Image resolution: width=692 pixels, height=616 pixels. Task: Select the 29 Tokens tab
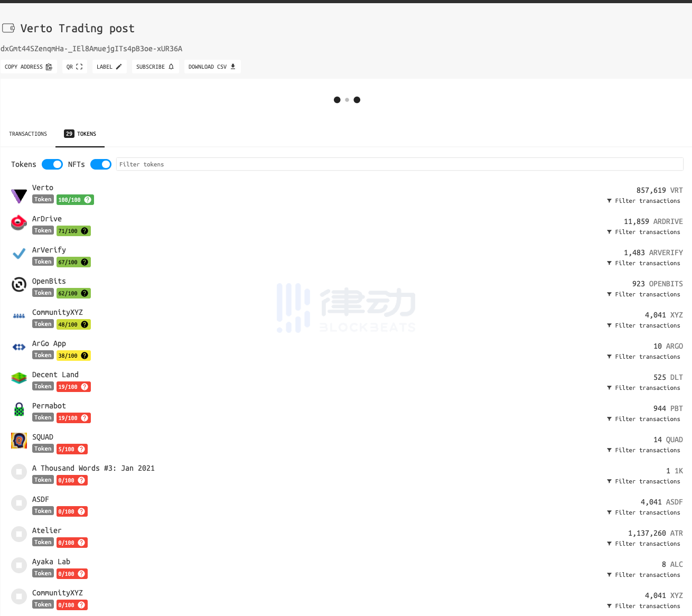[80, 134]
